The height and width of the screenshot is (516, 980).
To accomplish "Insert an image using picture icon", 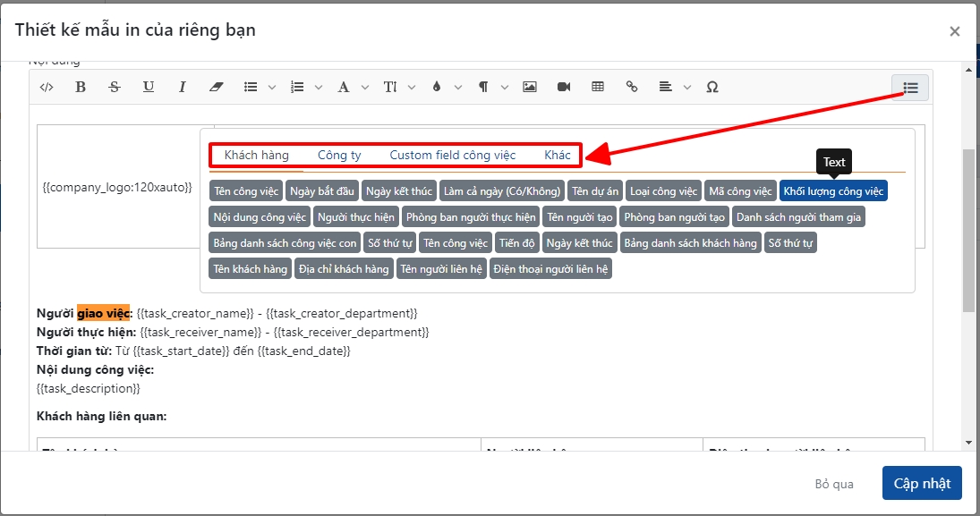I will click(530, 87).
